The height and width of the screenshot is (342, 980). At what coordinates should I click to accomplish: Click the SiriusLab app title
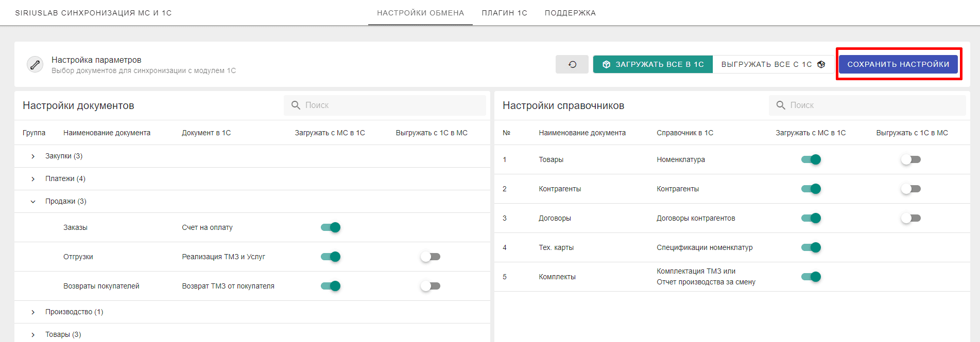[x=93, y=13]
